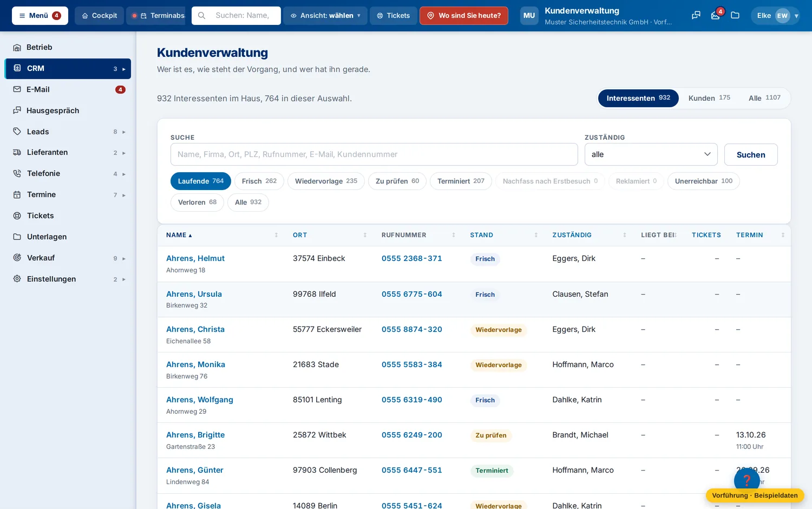This screenshot has width=812, height=509.
Task: Select the Zu prüfen 60 filter chip
Action: [397, 181]
